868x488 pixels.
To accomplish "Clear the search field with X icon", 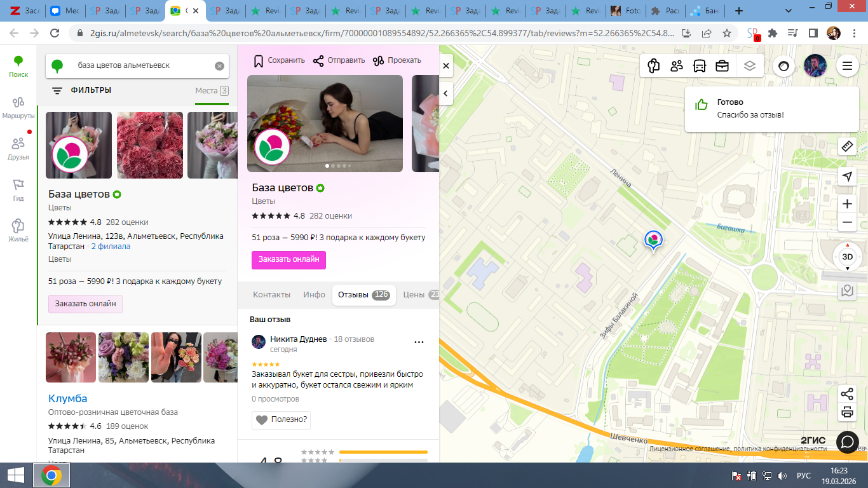I will click(219, 65).
